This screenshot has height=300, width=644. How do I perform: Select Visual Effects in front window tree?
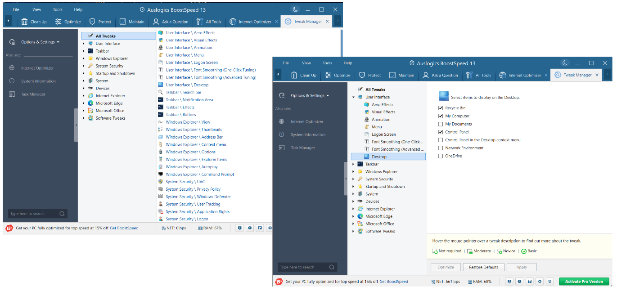pos(383,112)
